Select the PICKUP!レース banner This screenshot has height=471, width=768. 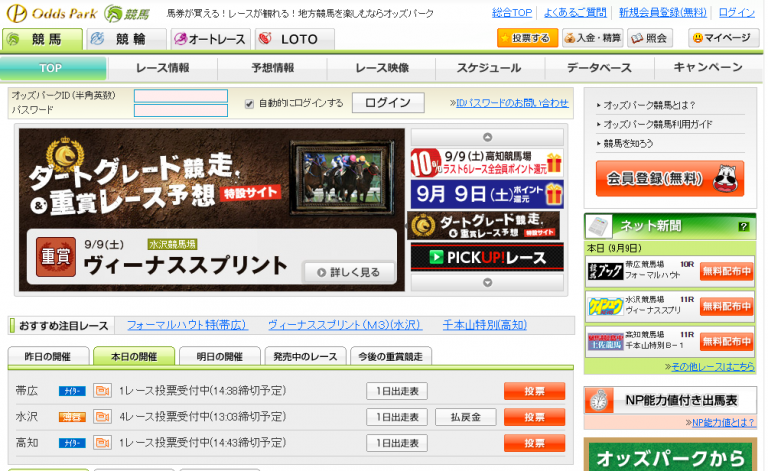pos(487,257)
